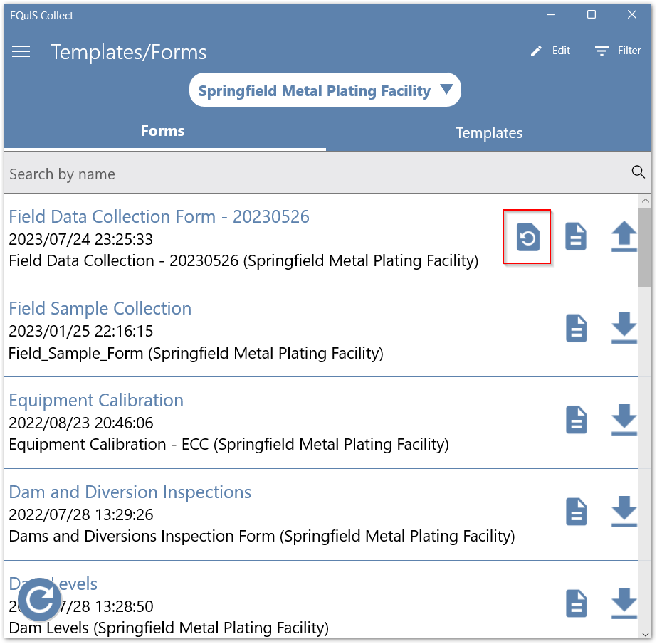Download the Field Sample Collection form

(x=624, y=327)
